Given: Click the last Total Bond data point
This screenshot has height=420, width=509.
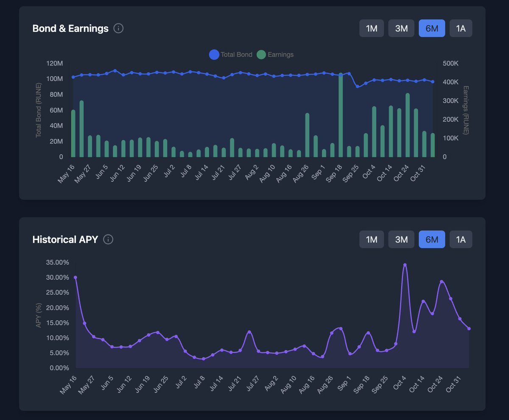Looking at the screenshot, I should (x=433, y=82).
